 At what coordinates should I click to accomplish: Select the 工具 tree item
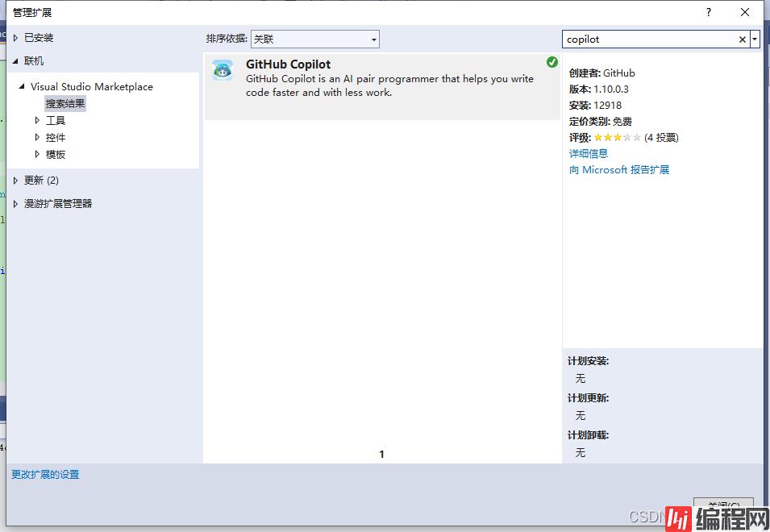[x=56, y=120]
